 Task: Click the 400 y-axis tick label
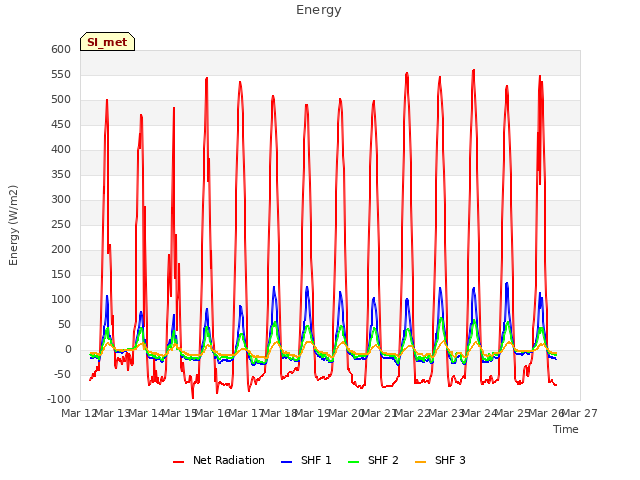pos(61,149)
